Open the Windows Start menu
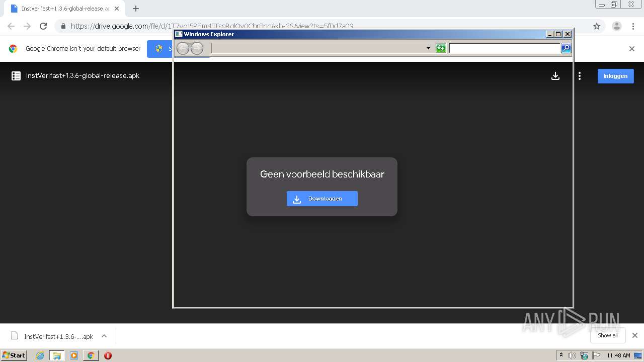Viewport: 644px width, 362px height. click(14, 355)
